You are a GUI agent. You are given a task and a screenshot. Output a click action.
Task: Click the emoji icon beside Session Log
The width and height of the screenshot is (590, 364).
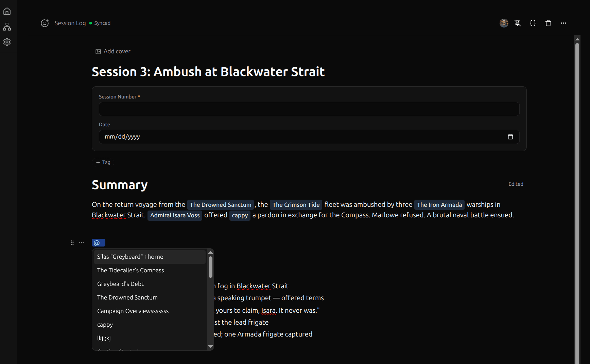pyautogui.click(x=45, y=23)
